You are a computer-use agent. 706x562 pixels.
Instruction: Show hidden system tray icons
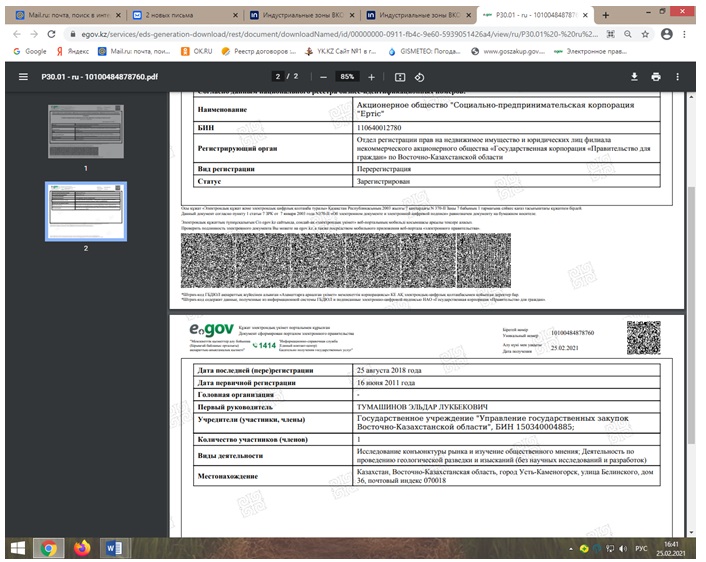[571, 548]
